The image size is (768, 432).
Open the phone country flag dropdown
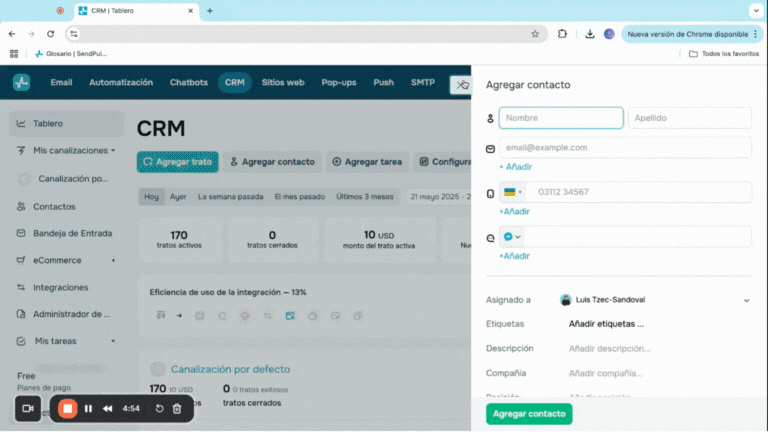pyautogui.click(x=512, y=192)
